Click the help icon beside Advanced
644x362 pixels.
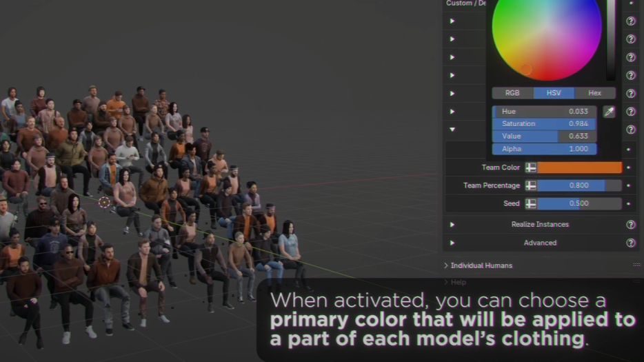coord(630,243)
